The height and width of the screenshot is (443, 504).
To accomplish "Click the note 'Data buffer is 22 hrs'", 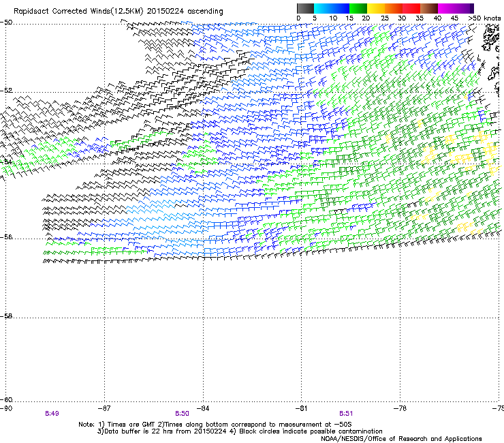I will coord(137,431).
